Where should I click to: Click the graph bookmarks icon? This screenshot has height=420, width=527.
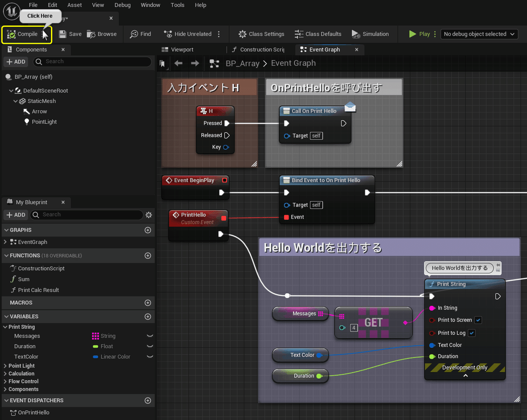coord(162,64)
